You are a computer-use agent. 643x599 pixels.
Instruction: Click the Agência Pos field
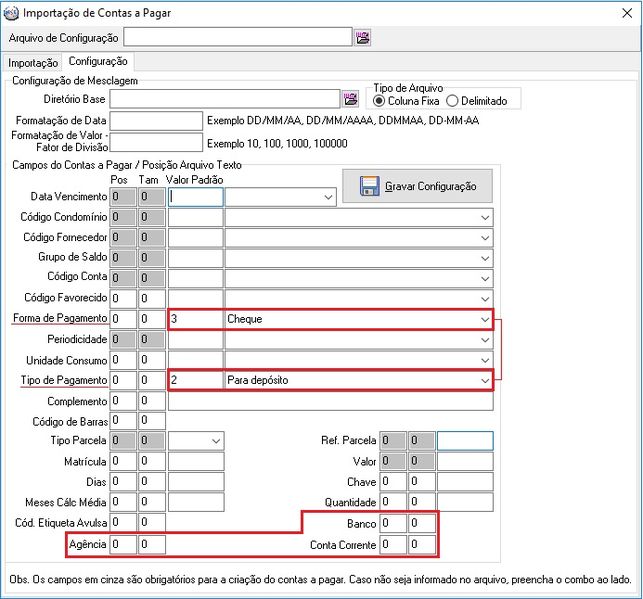[x=124, y=544]
